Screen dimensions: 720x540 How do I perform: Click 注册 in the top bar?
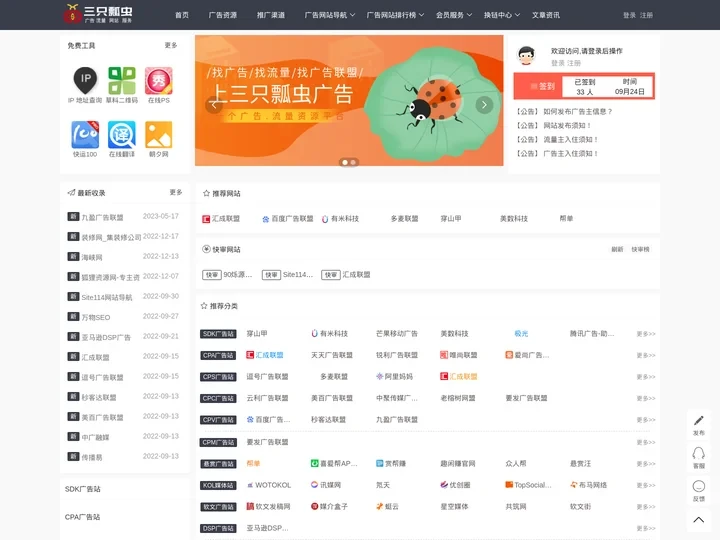646,15
